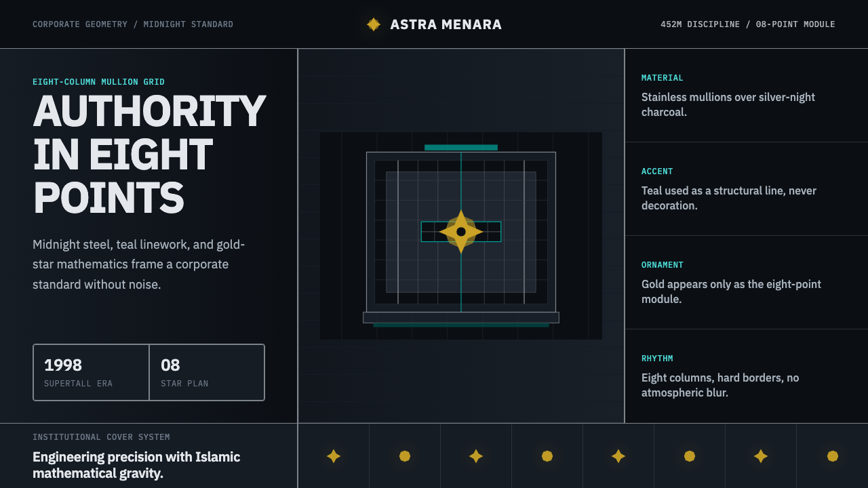The width and height of the screenshot is (868, 488).
Task: Click 'Gold appears only as the eight-point module' text
Action: [x=731, y=291]
